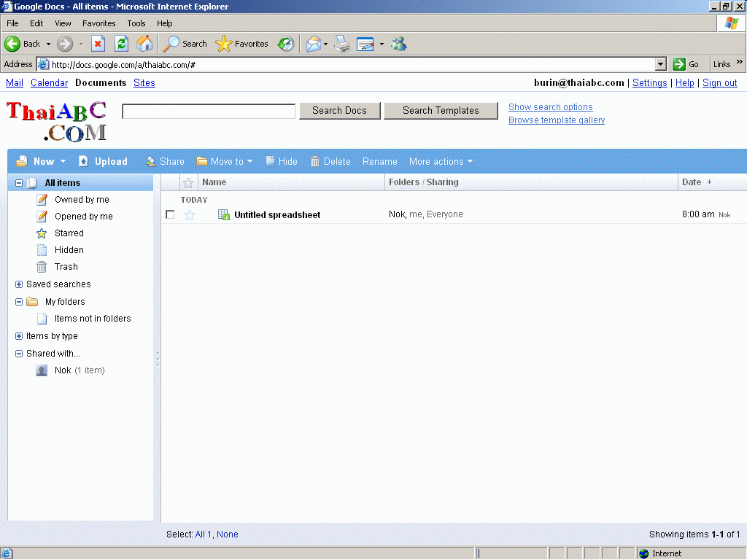
Task: Open the Favorites menu in menu bar
Action: pos(98,23)
